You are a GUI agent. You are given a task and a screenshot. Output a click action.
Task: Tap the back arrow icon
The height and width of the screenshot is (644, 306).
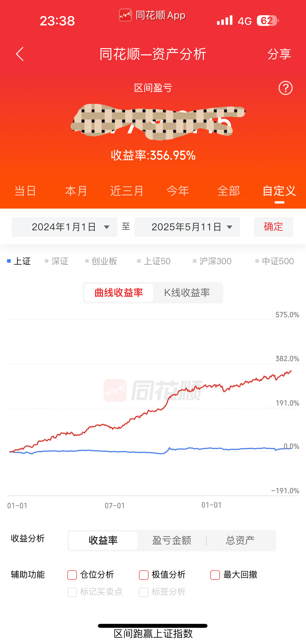(20, 54)
